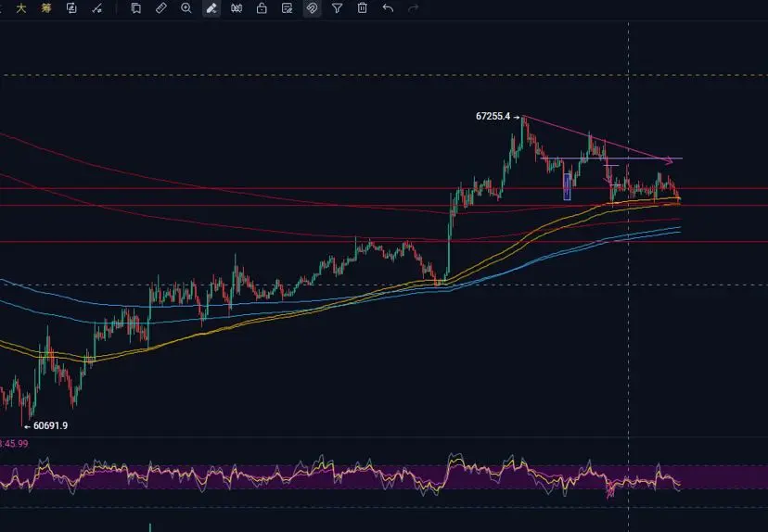The height and width of the screenshot is (532, 768).
Task: Click the 60691.9 low price label
Action: coord(50,425)
